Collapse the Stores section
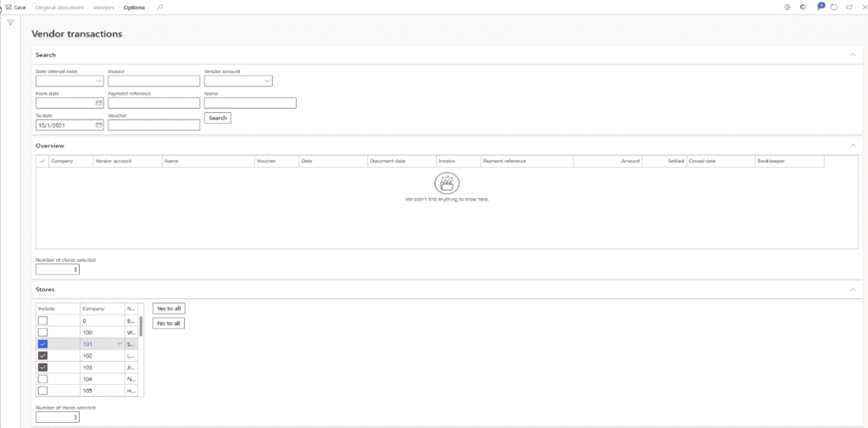Image resolution: width=868 pixels, height=428 pixels. pyautogui.click(x=853, y=290)
